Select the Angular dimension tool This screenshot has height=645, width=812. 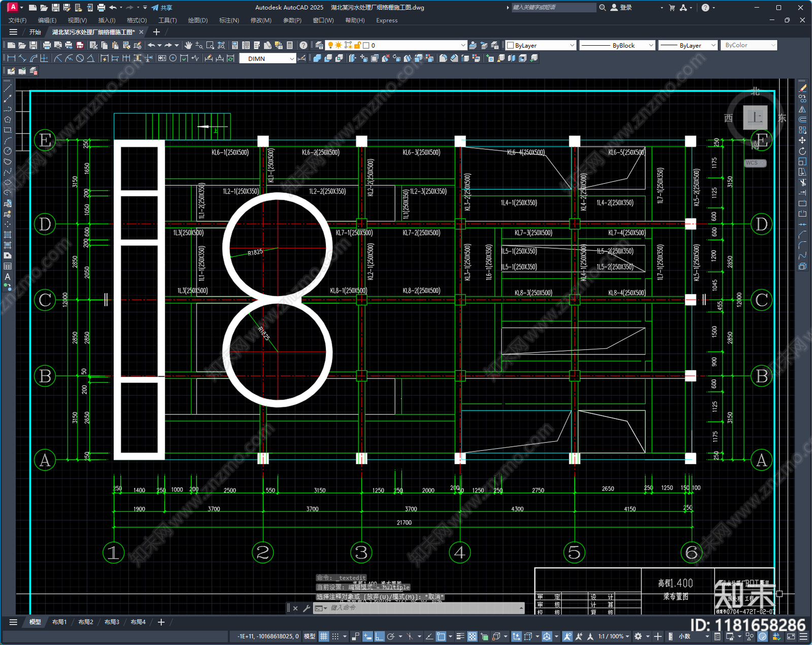(90, 58)
